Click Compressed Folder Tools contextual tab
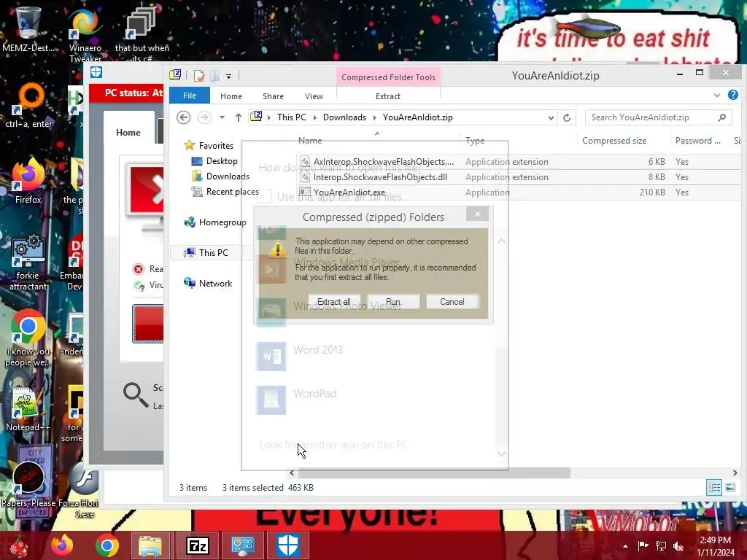Screen dimensions: 747x560 388,77
